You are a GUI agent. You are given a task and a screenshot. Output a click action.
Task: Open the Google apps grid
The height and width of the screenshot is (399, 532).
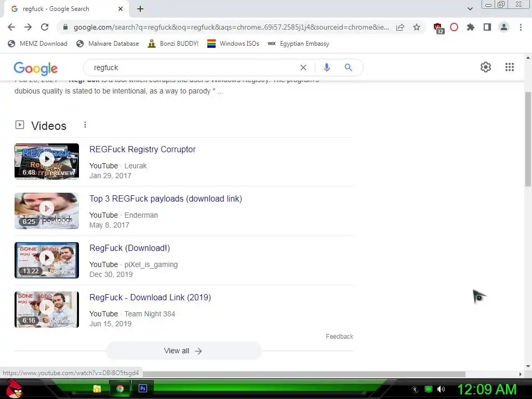[510, 67]
